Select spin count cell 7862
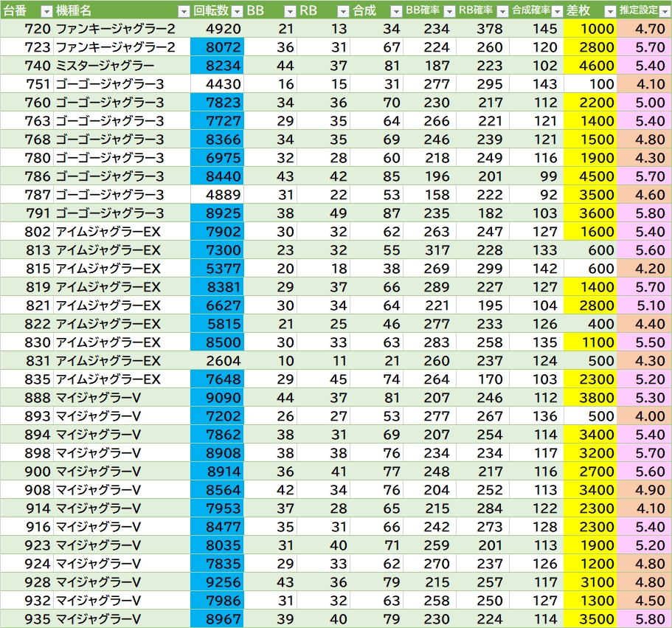The image size is (672, 628). click(x=218, y=434)
